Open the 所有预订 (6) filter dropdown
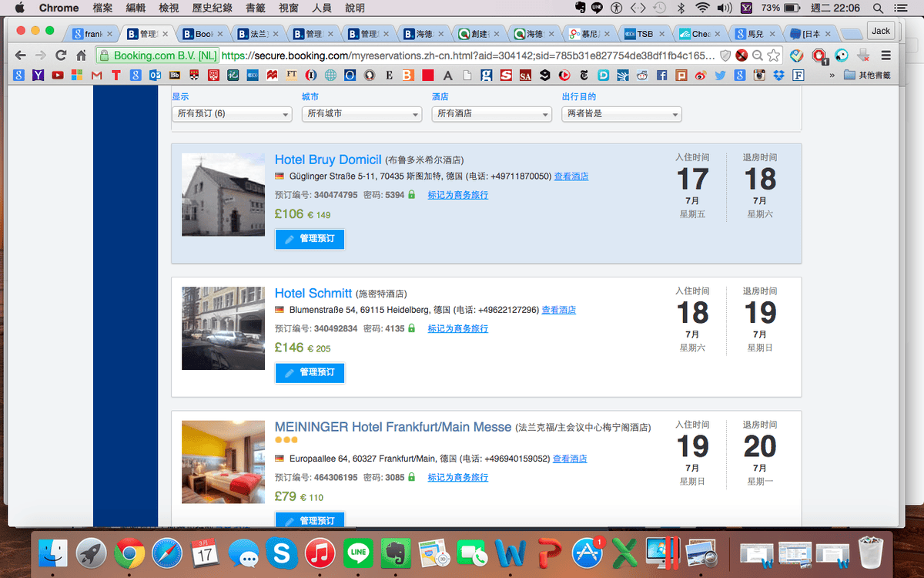Screen dimensions: 924x578 pos(231,113)
